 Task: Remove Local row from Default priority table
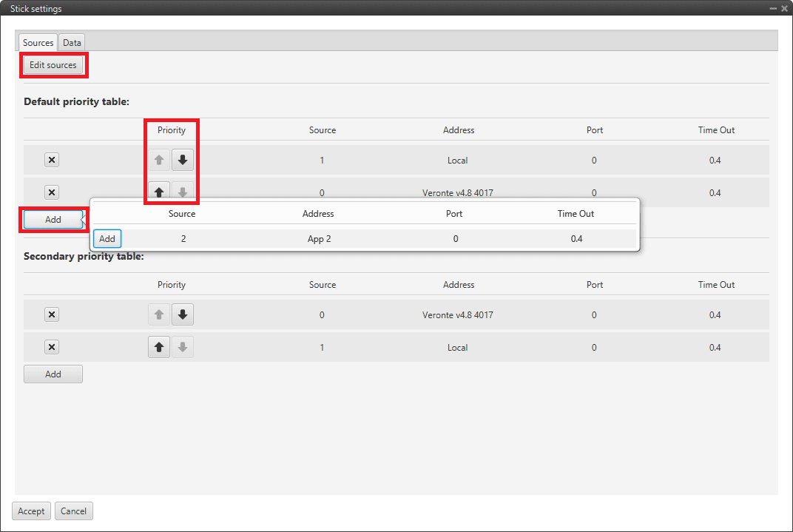pyautogui.click(x=52, y=160)
